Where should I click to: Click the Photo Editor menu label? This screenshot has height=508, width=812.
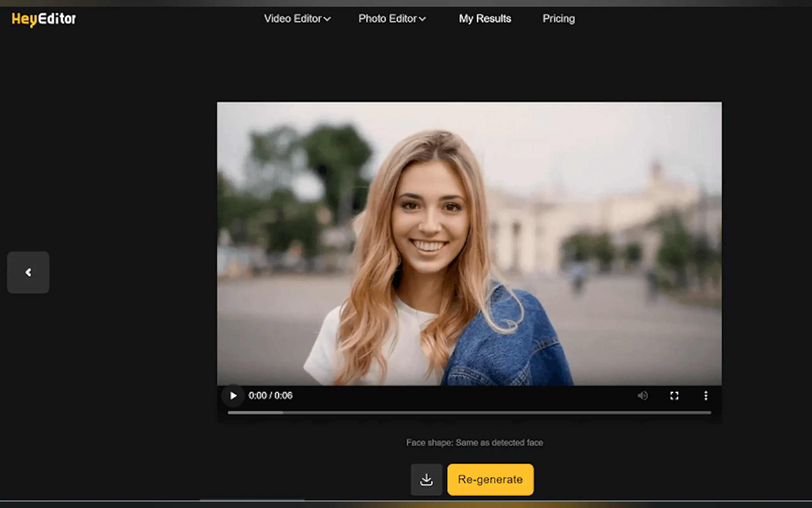(x=387, y=19)
